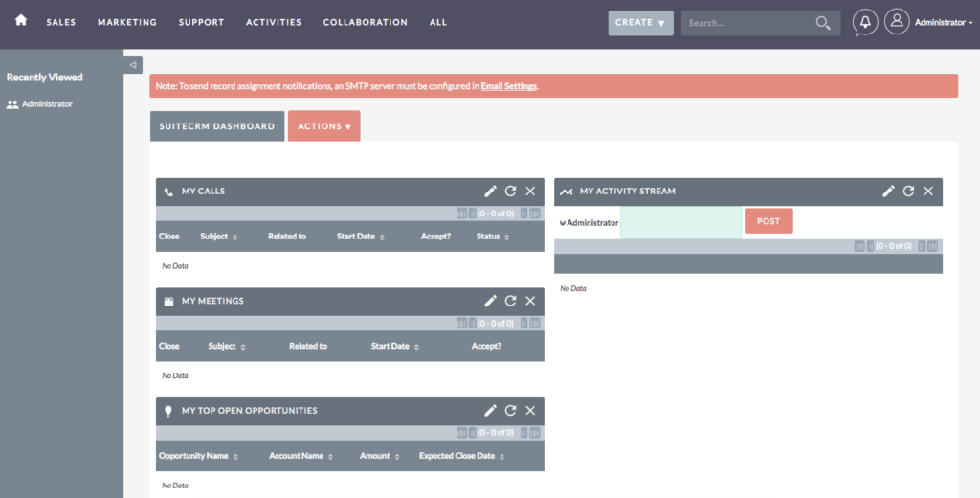Open the notifications bell icon
This screenshot has height=498, width=980.
point(865,22)
